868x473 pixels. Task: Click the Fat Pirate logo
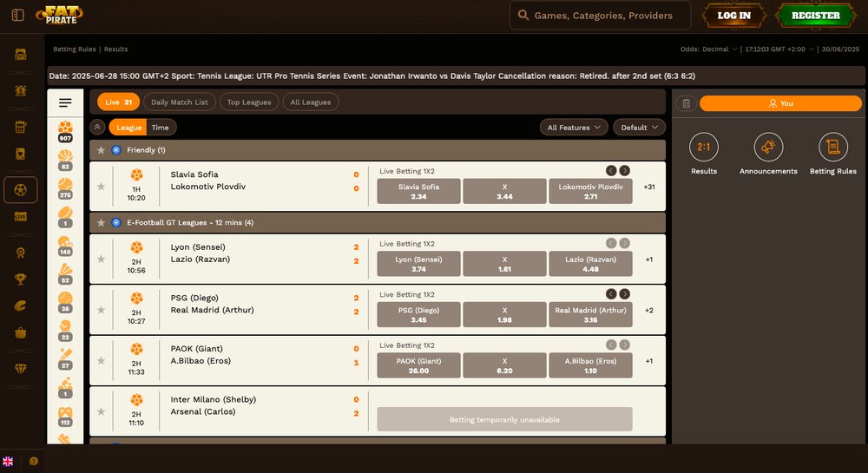pyautogui.click(x=60, y=15)
